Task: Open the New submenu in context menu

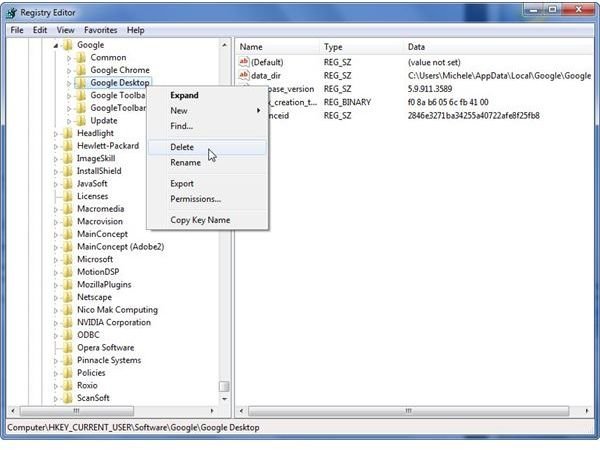Action: coord(207,111)
